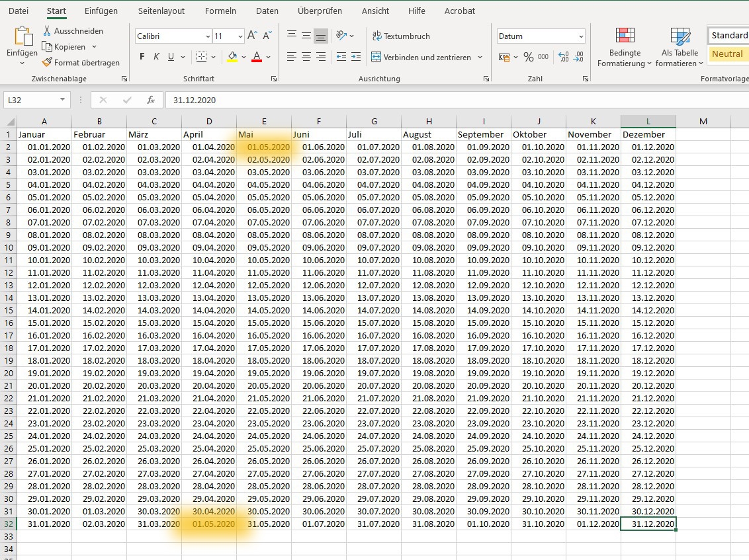Apply the Standard cell style
This screenshot has width=749, height=560.
click(x=728, y=35)
